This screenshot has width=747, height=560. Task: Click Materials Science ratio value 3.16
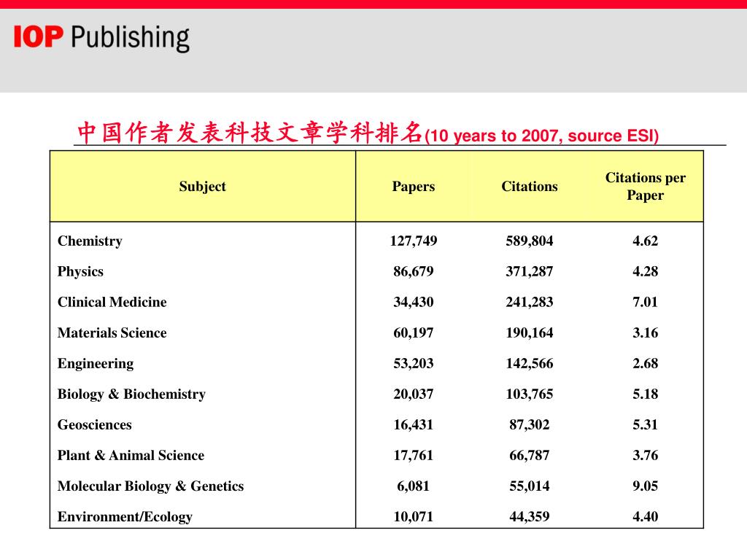pos(645,332)
